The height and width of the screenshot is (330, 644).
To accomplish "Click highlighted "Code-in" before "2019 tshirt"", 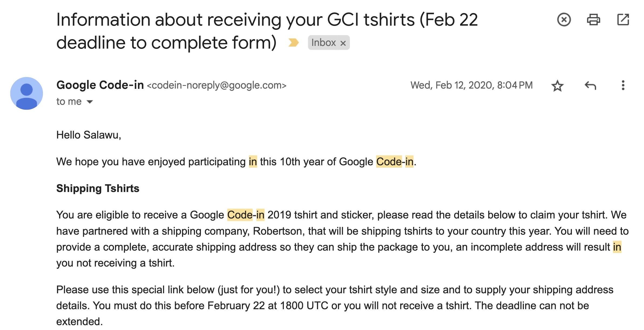I will [246, 215].
